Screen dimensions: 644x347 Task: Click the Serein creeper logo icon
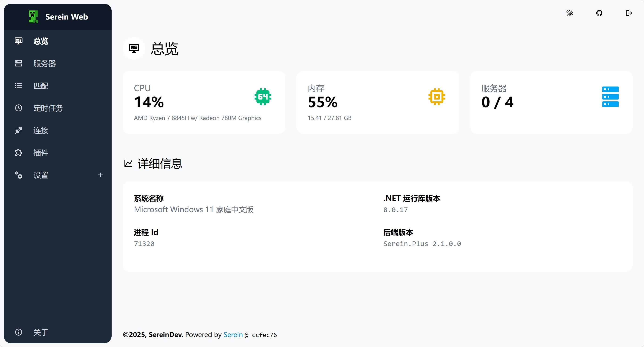coord(33,17)
